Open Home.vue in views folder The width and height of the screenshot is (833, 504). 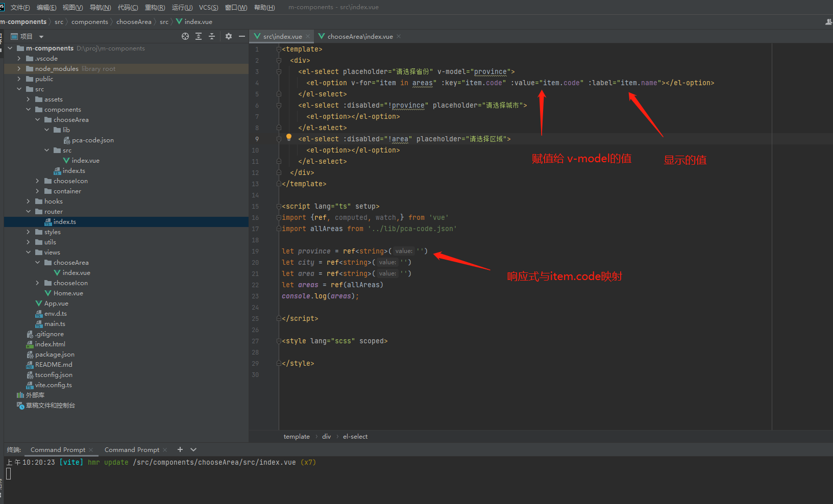64,293
